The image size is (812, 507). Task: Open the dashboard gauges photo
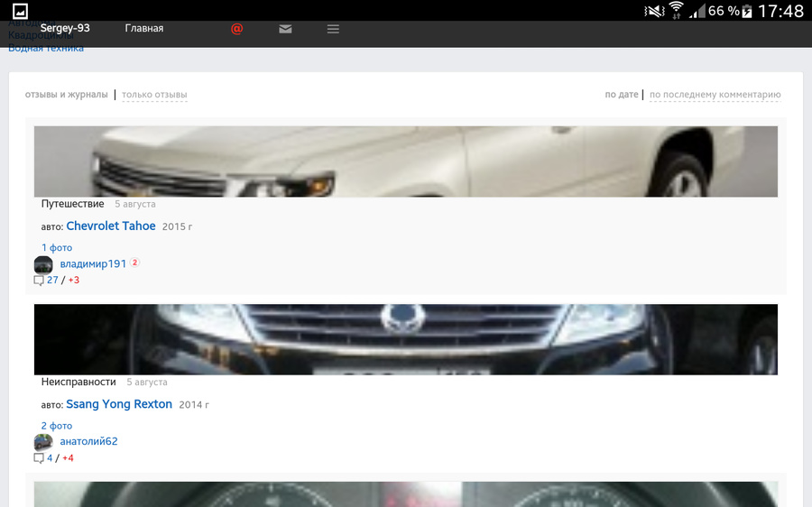click(406, 494)
